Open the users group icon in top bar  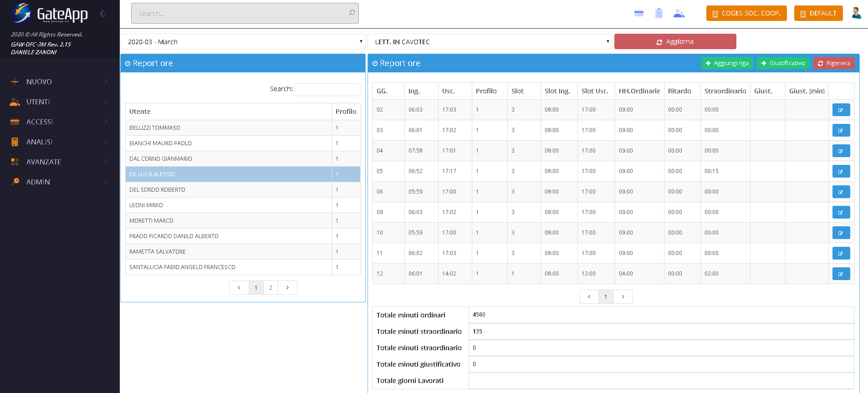(x=679, y=13)
